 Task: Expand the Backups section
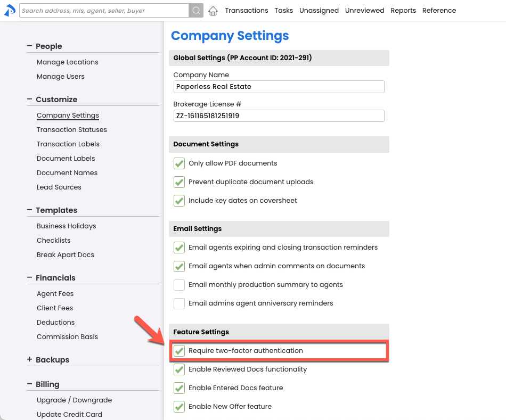(30, 360)
